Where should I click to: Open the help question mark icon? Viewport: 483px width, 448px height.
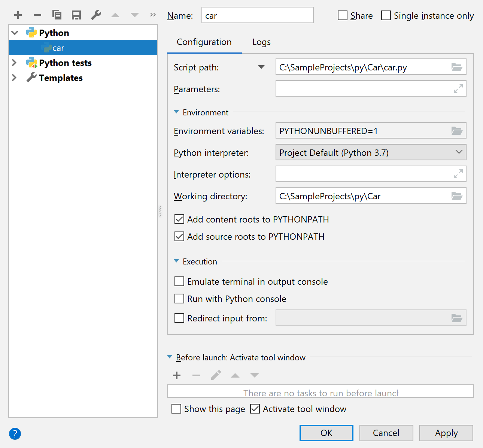point(15,434)
